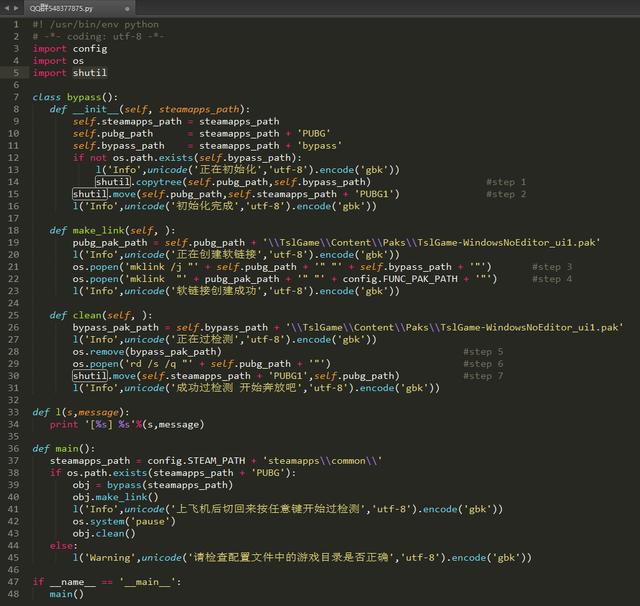Click the string '上飞机后切回来按任意键开始过检测'
Image resolution: width=640 pixels, height=606 pixels.
coord(268,509)
